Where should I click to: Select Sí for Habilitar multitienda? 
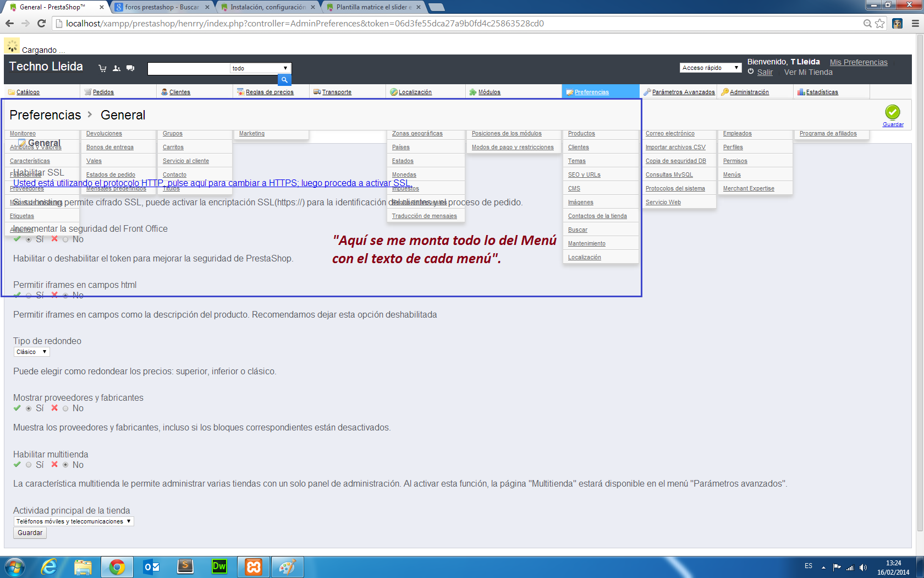(29, 465)
